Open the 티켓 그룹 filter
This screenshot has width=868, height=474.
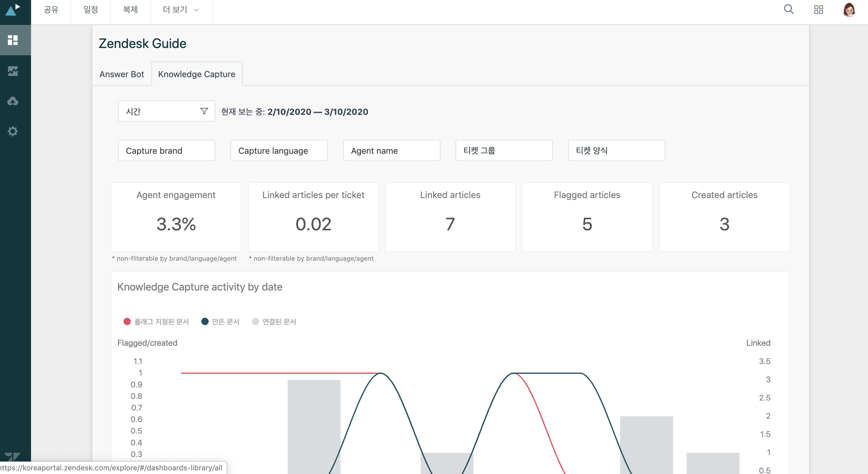coord(504,150)
